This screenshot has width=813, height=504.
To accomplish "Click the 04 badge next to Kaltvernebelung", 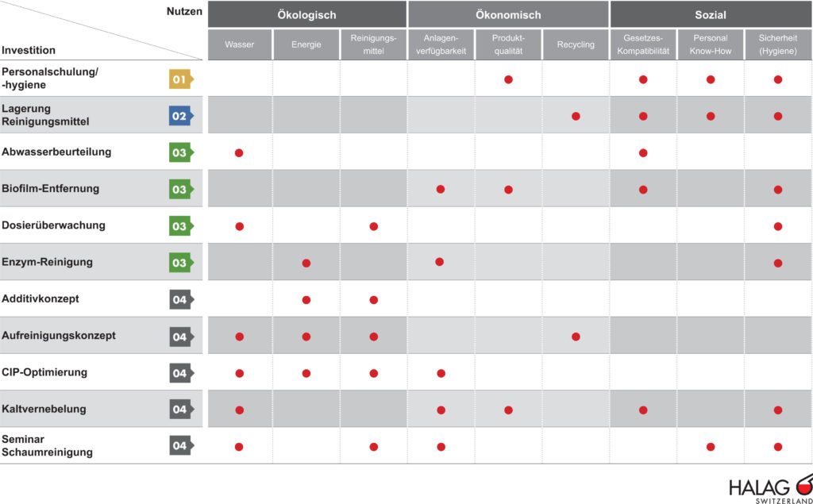I will [180, 410].
